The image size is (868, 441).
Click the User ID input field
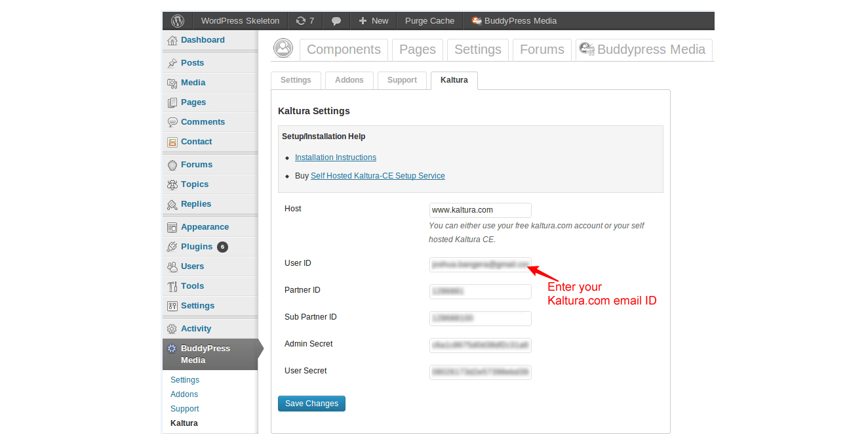pyautogui.click(x=481, y=264)
